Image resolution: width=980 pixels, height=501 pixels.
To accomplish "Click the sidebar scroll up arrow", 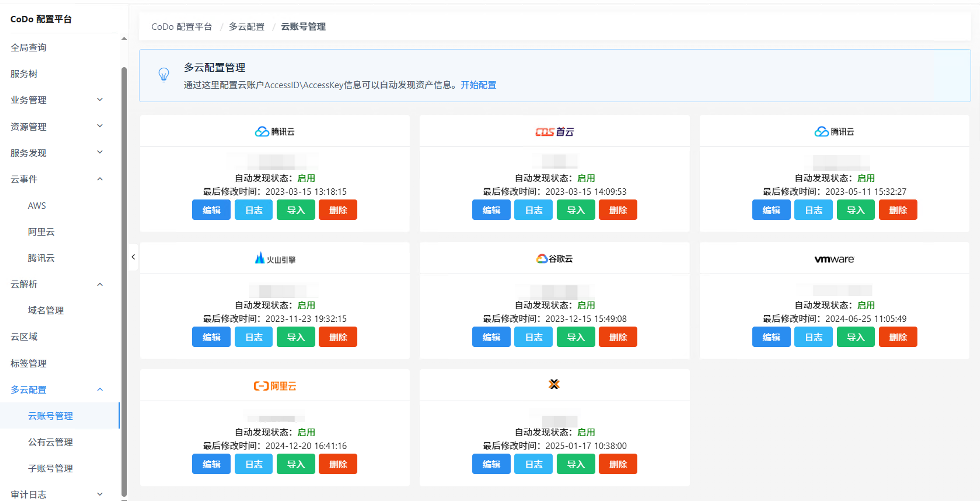I will coord(124,38).
